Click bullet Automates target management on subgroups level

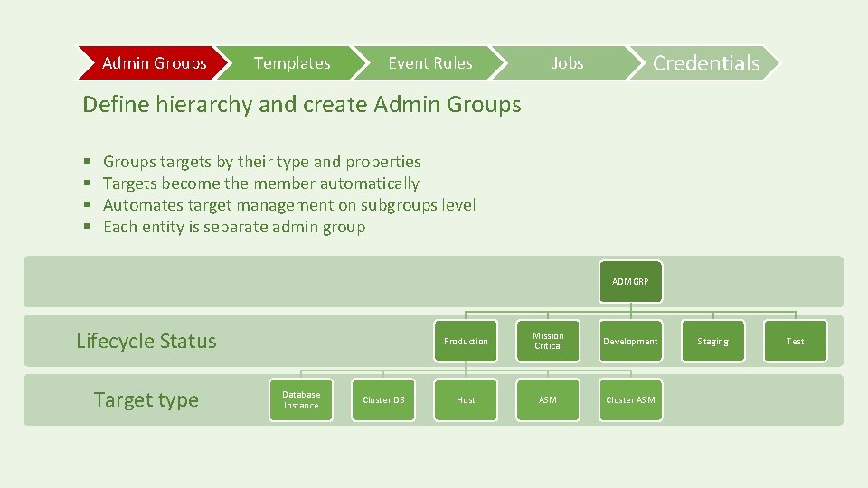coord(289,205)
